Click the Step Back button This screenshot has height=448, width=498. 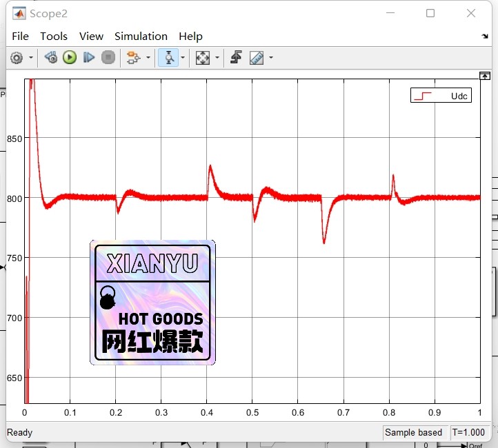point(51,57)
